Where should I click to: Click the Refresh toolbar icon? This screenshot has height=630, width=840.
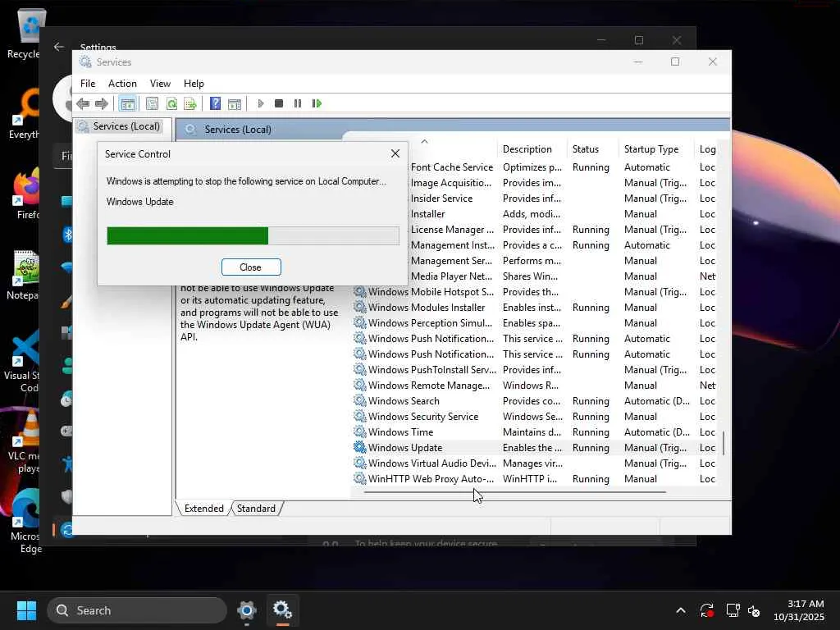coord(171,103)
